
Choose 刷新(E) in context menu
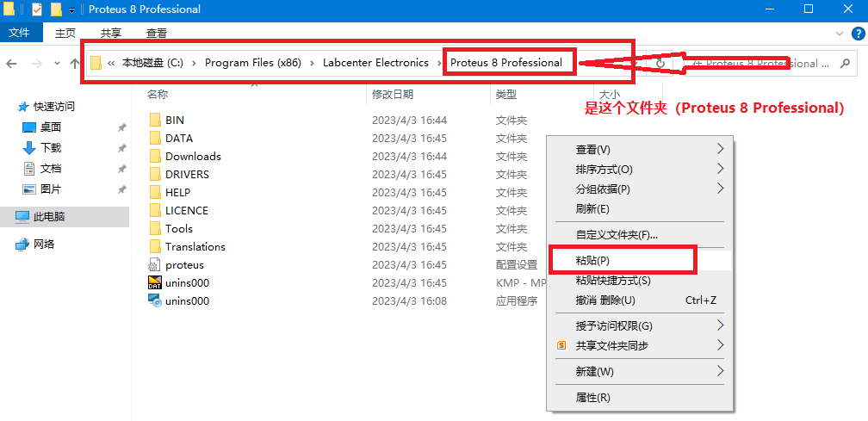pos(592,209)
